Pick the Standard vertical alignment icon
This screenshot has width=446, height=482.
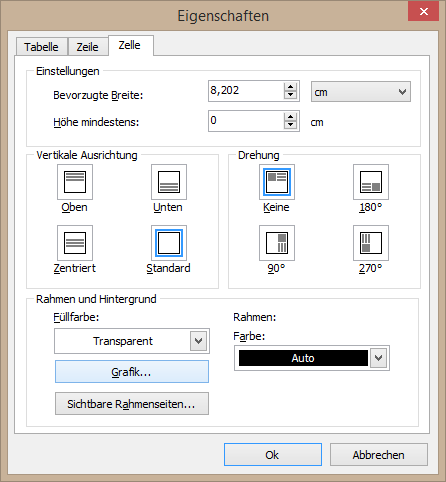point(169,243)
